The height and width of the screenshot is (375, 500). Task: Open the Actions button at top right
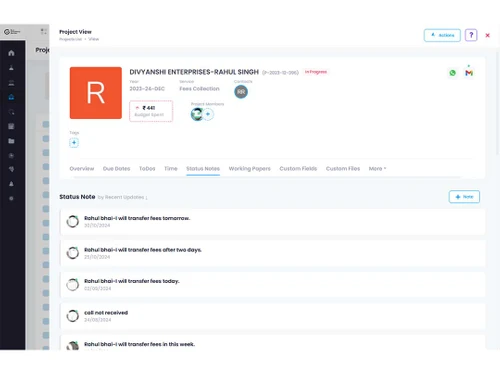[442, 35]
